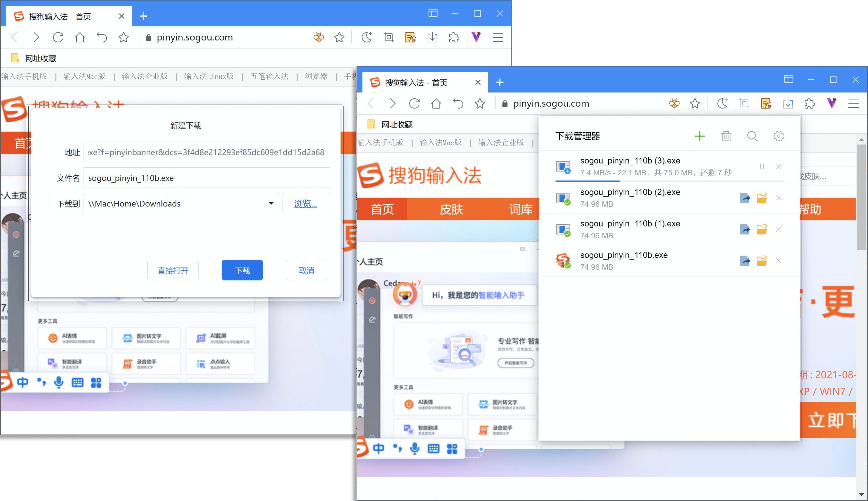Click night mode moon icon in right window
Viewport: 868px width, 501px height.
pyautogui.click(x=723, y=103)
